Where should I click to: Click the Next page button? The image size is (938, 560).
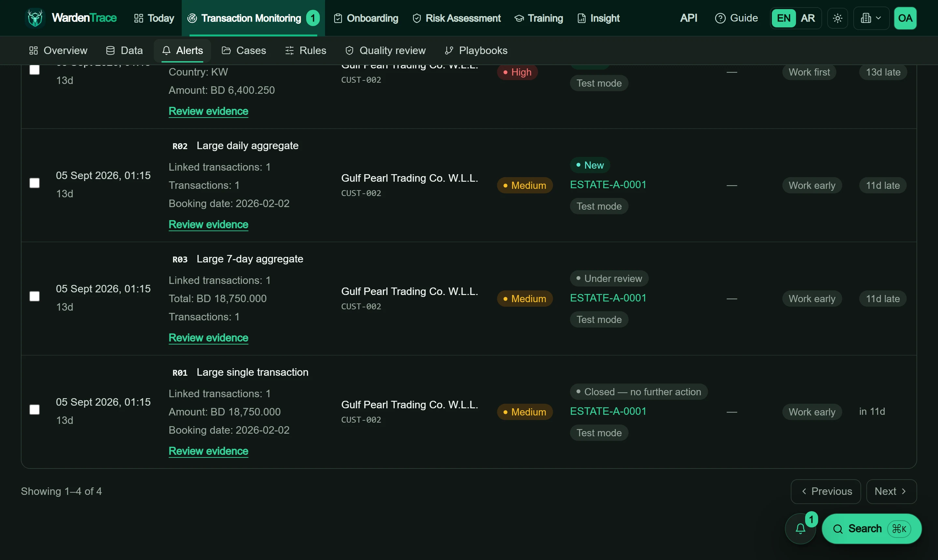pyautogui.click(x=891, y=491)
